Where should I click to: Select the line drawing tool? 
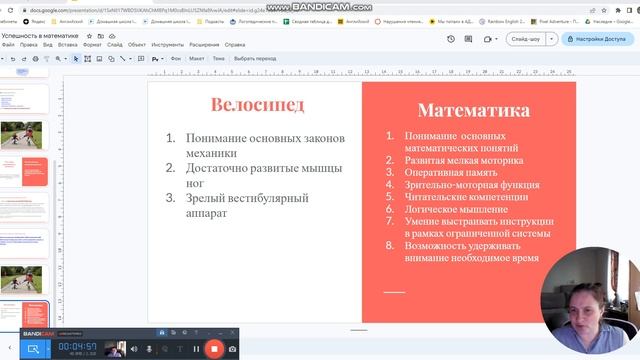coord(122,59)
